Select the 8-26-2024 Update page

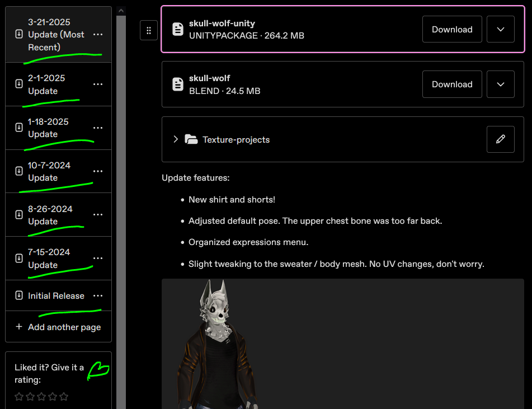(58, 215)
